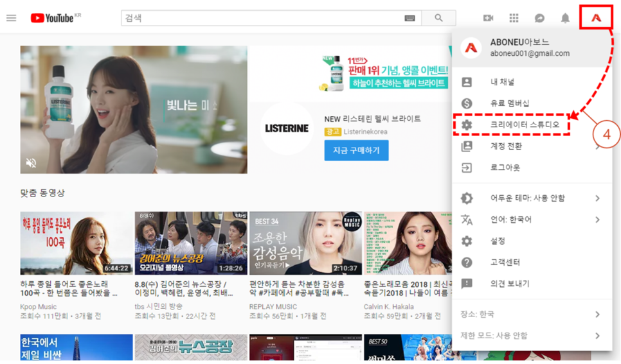Unmute the Listerine ad video
This screenshot has height=364, width=621.
tap(31, 162)
